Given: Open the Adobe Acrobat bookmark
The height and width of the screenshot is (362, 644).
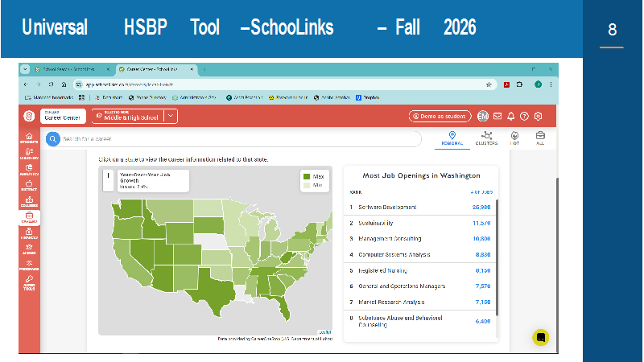Looking at the screenshot, I should (332, 97).
